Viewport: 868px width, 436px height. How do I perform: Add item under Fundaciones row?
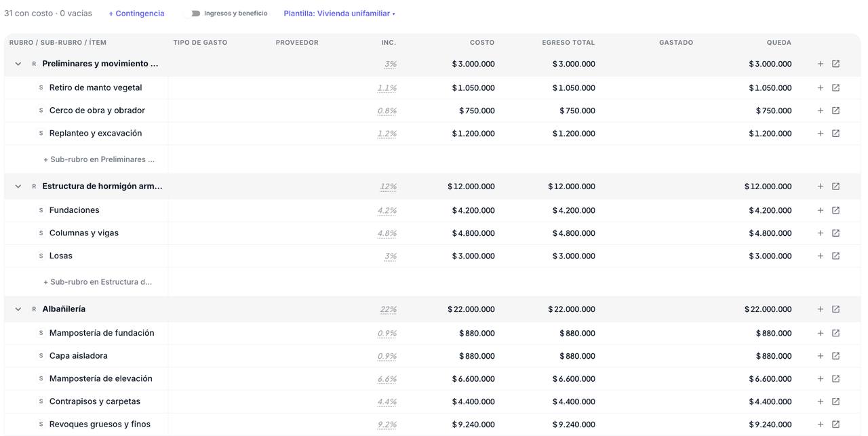820,210
